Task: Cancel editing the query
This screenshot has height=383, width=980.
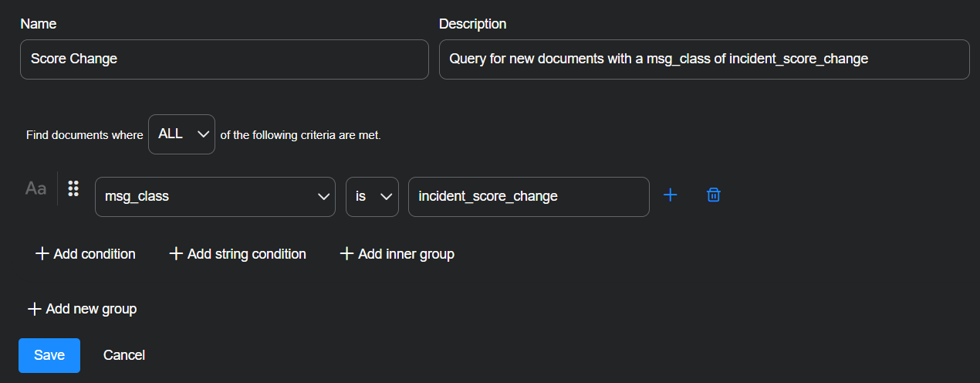Action: click(124, 355)
